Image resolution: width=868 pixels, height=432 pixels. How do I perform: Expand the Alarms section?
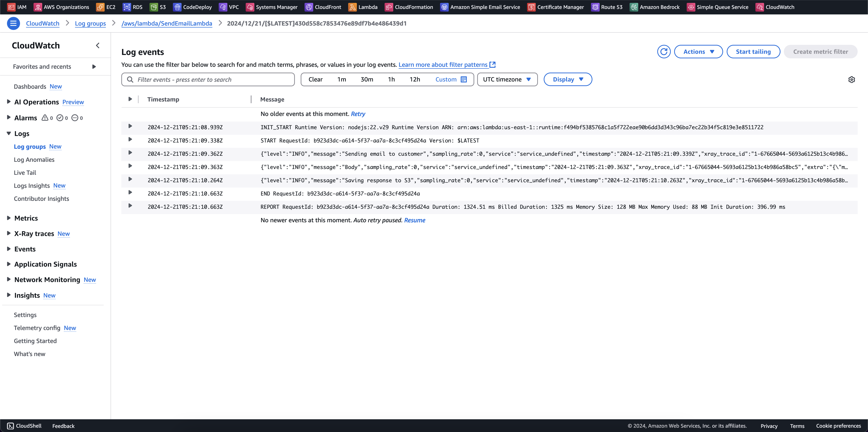[9, 117]
